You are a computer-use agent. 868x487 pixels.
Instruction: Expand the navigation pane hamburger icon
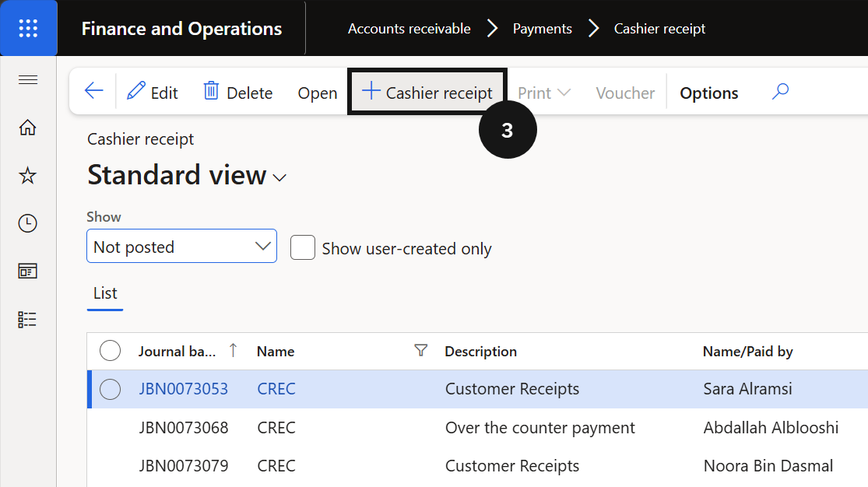click(28, 80)
